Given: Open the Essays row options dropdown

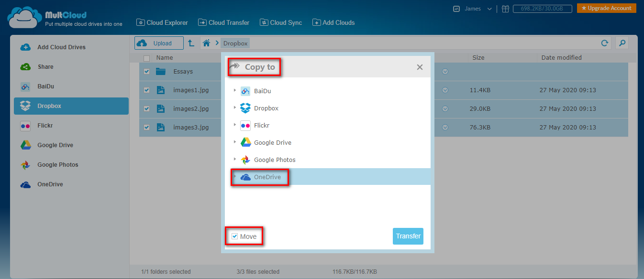Looking at the screenshot, I should [x=445, y=72].
